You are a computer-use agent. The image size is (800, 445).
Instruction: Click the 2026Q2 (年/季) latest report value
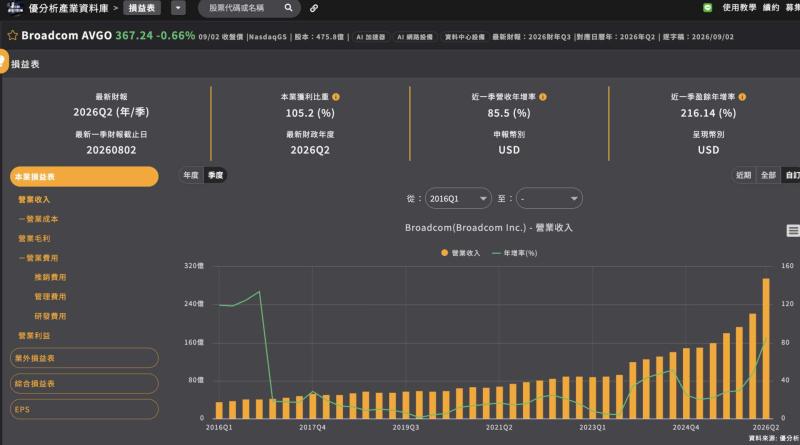click(x=111, y=112)
